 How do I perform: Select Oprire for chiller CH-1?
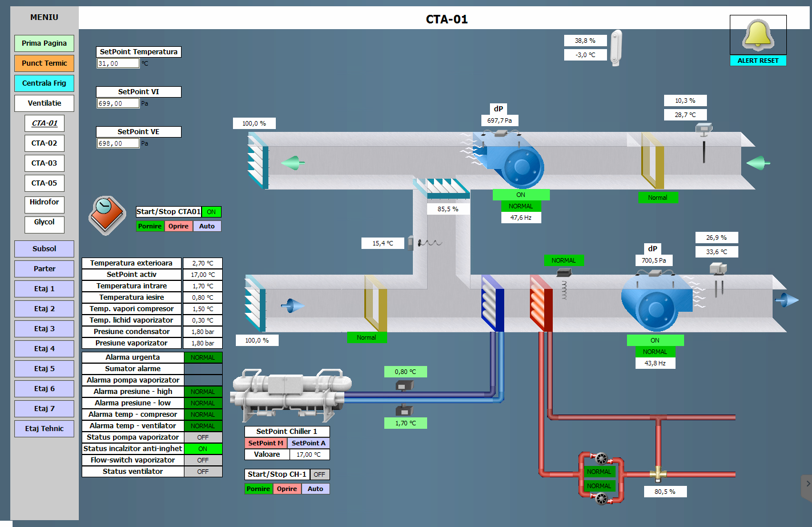click(x=287, y=489)
